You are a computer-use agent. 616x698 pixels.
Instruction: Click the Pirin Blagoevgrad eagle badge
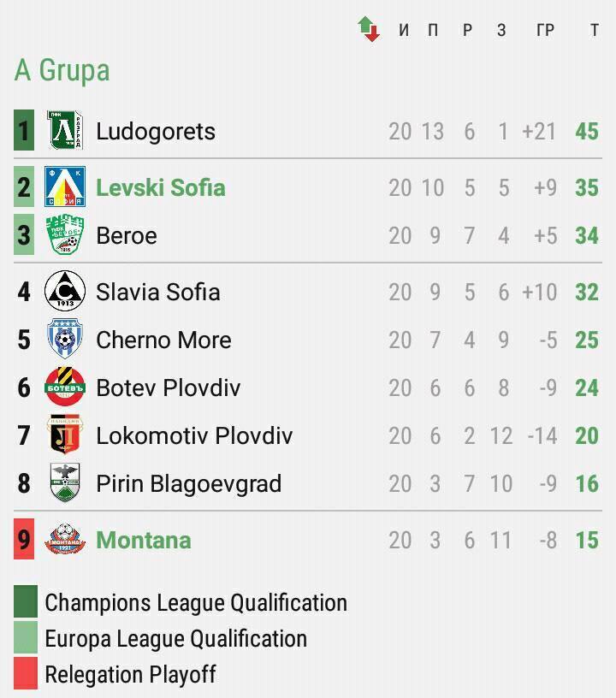[65, 482]
